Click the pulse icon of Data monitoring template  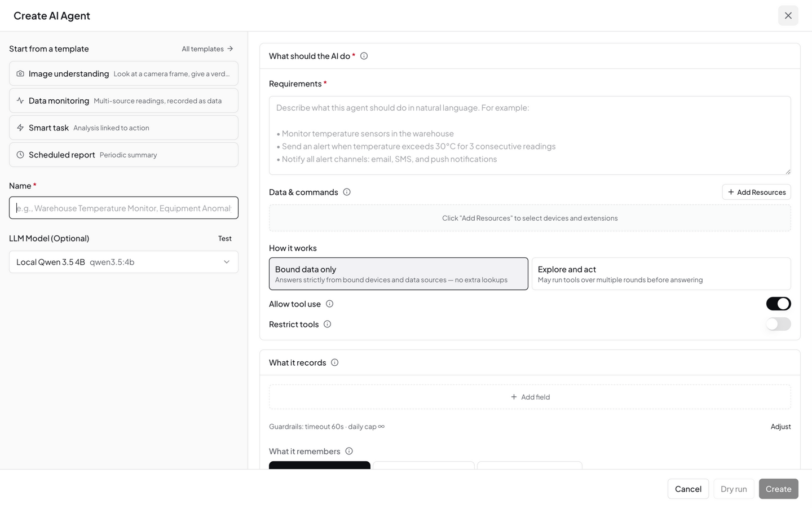coord(20,100)
